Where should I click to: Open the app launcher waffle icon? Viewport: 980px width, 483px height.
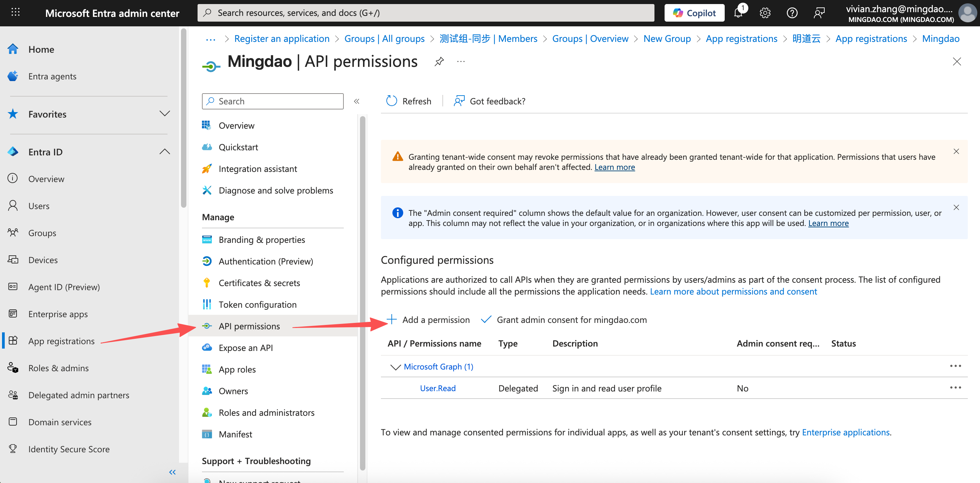tap(15, 12)
